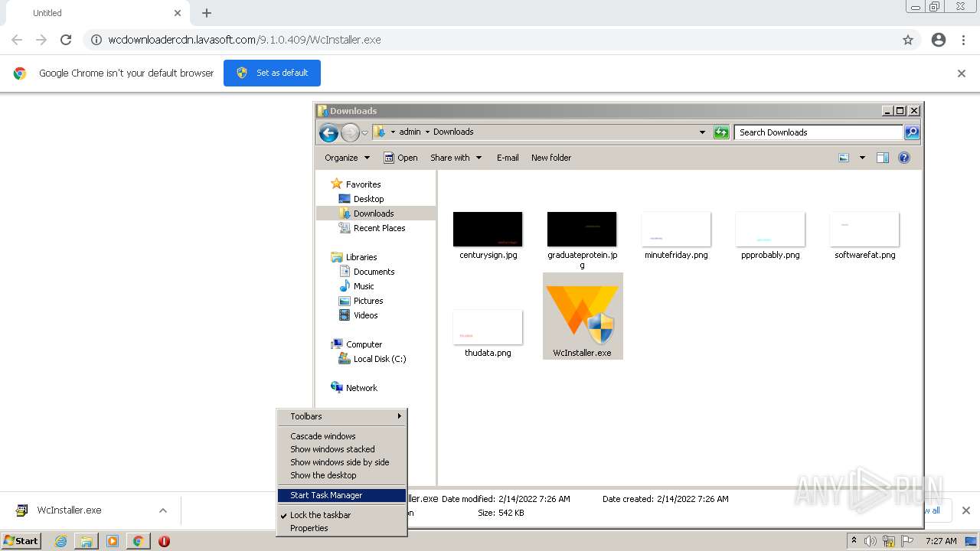
Task: Click the admin breadcrumb dropdown arrow
Action: point(427,132)
